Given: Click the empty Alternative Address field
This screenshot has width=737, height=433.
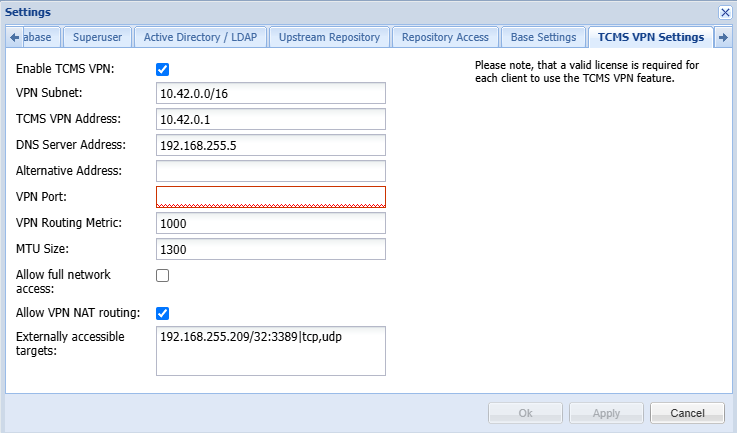Looking at the screenshot, I should (271, 171).
